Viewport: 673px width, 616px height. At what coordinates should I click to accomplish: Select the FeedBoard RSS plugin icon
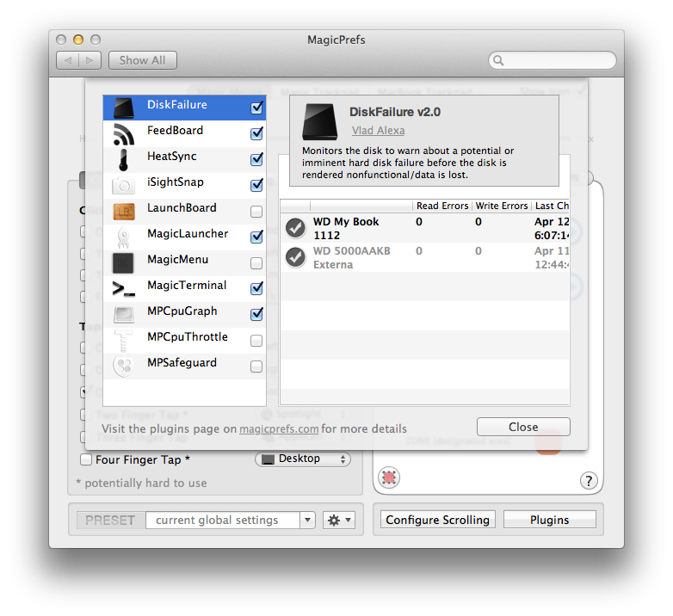click(x=124, y=134)
